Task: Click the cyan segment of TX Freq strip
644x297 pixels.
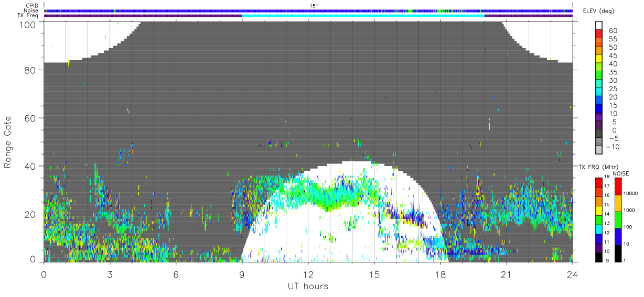Action: click(363, 16)
